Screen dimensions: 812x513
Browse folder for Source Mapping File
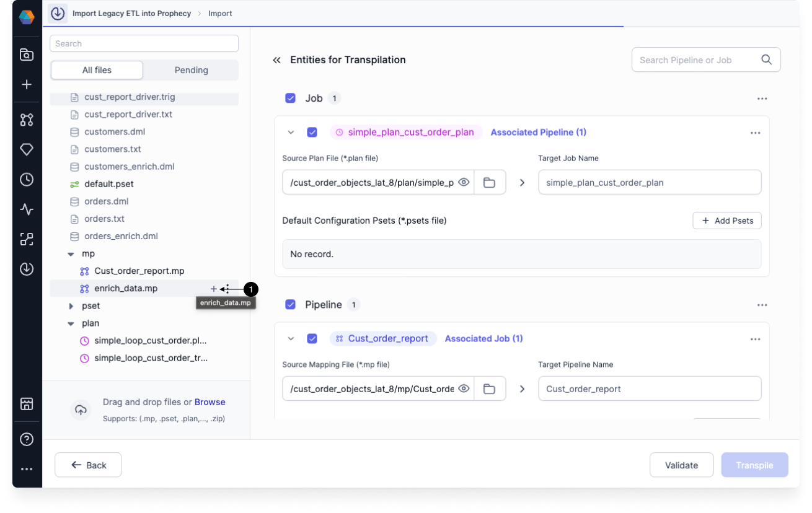click(x=490, y=388)
